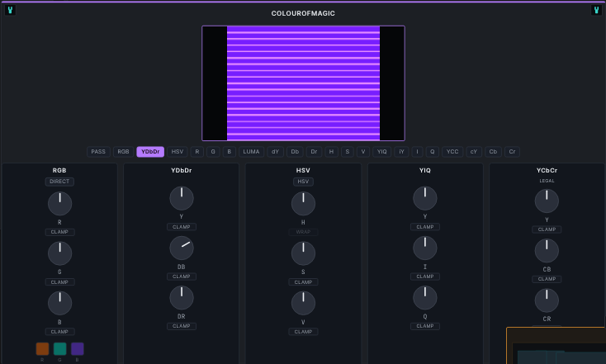Click the teal logo icon at top right
Screen dimensions: 606x364
click(x=596, y=11)
